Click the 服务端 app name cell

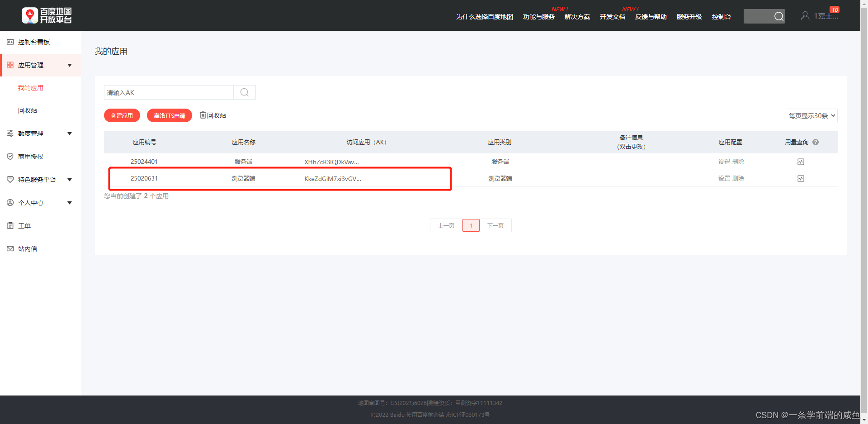[243, 162]
